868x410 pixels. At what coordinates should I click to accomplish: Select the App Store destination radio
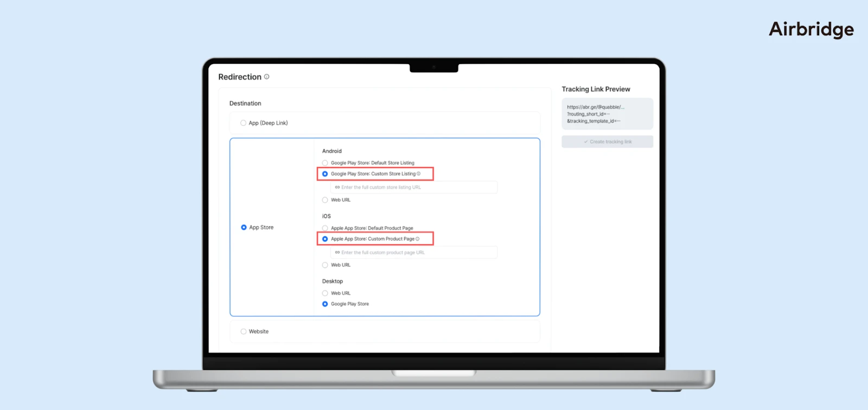tap(244, 228)
